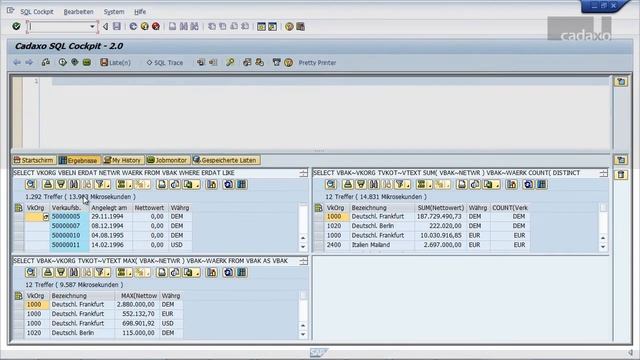Click the green Enter checkmark icon
Screen dimensions: 640x360
coord(16,27)
